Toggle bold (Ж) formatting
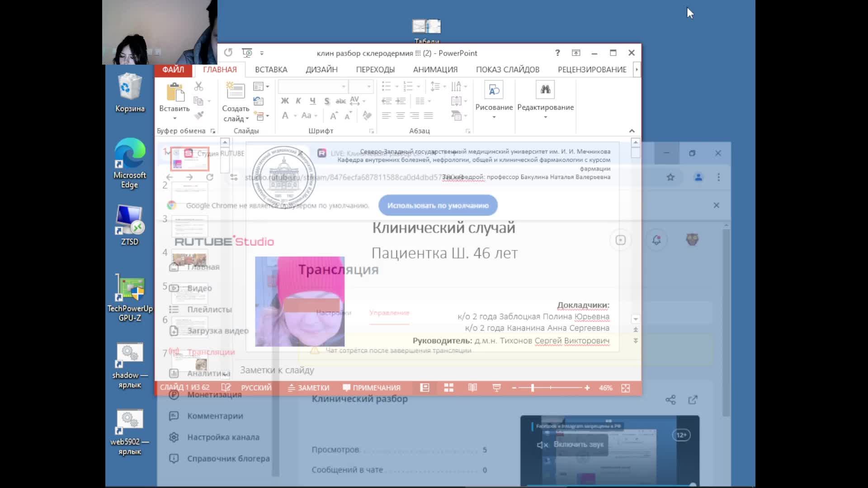The image size is (868, 488). tap(285, 101)
